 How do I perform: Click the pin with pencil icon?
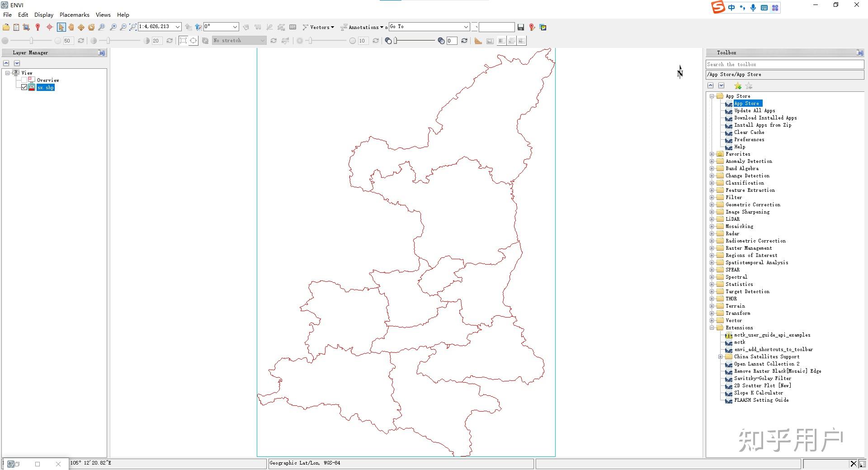pos(532,28)
